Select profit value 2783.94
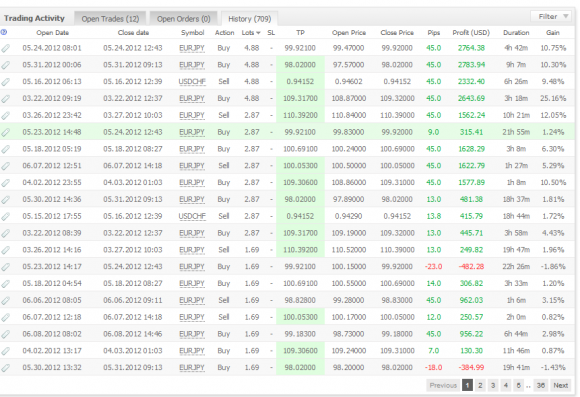This screenshot has width=580, height=397. 471,65
